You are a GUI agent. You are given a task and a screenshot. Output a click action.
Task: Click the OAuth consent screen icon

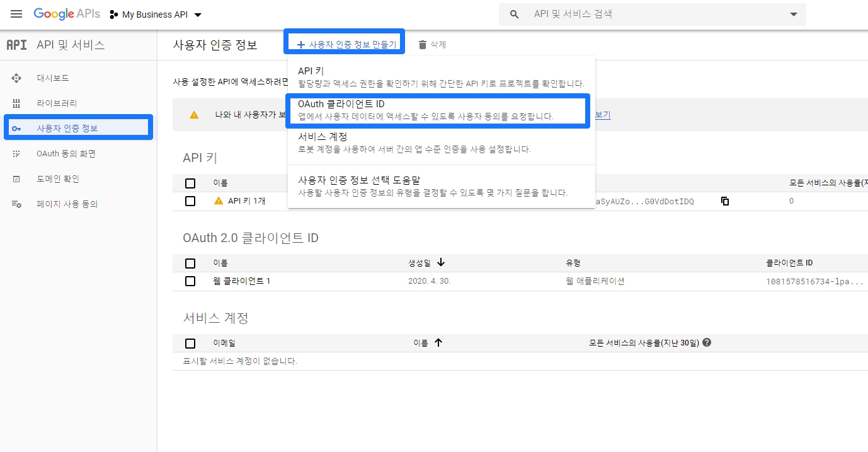click(x=17, y=154)
